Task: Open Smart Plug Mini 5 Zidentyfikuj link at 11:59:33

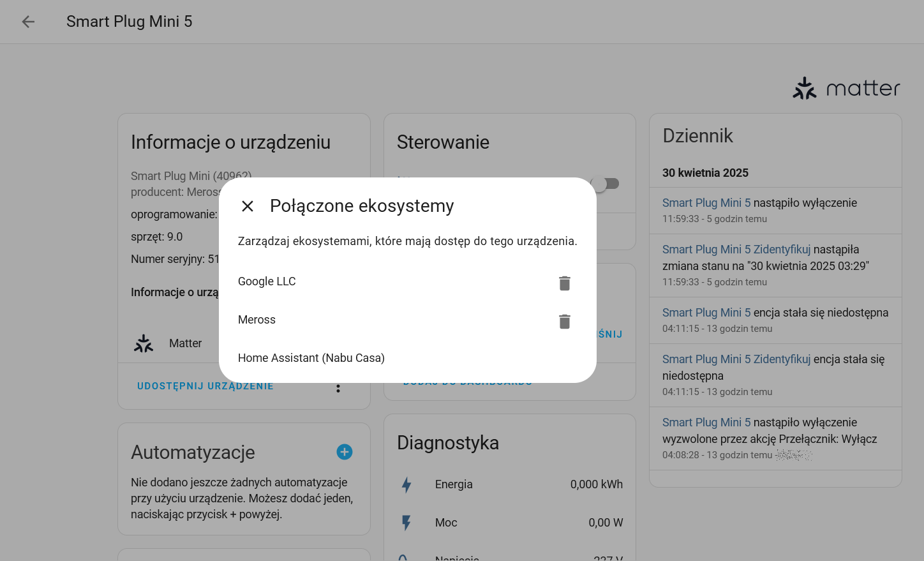Action: click(736, 250)
